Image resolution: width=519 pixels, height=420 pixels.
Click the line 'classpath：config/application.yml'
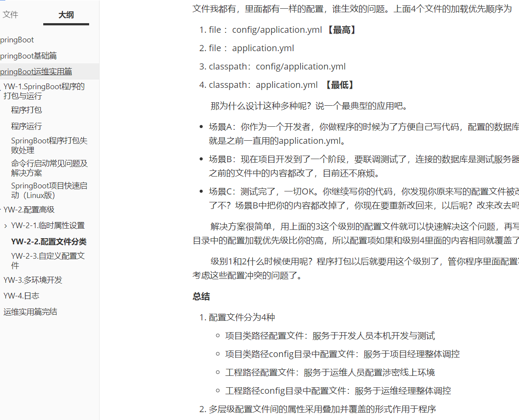[x=277, y=66]
